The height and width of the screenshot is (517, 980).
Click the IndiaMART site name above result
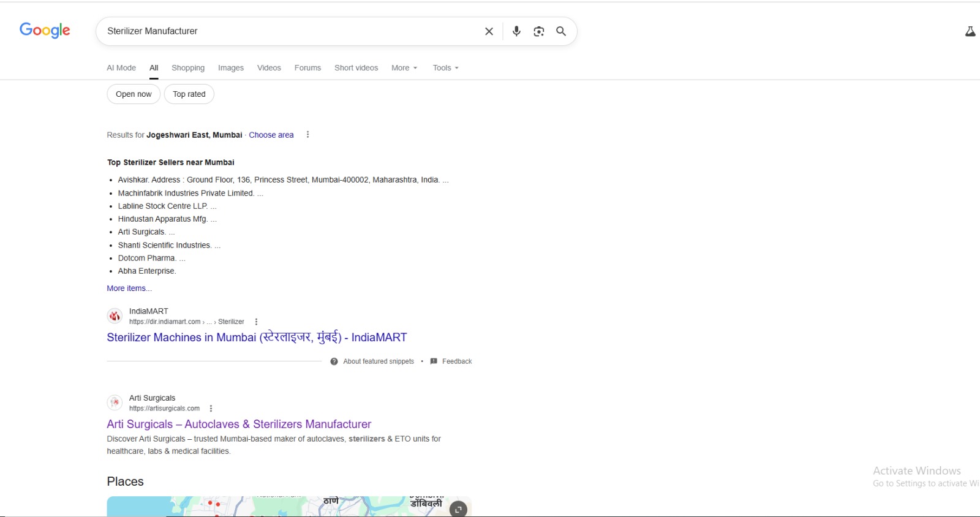pyautogui.click(x=149, y=311)
